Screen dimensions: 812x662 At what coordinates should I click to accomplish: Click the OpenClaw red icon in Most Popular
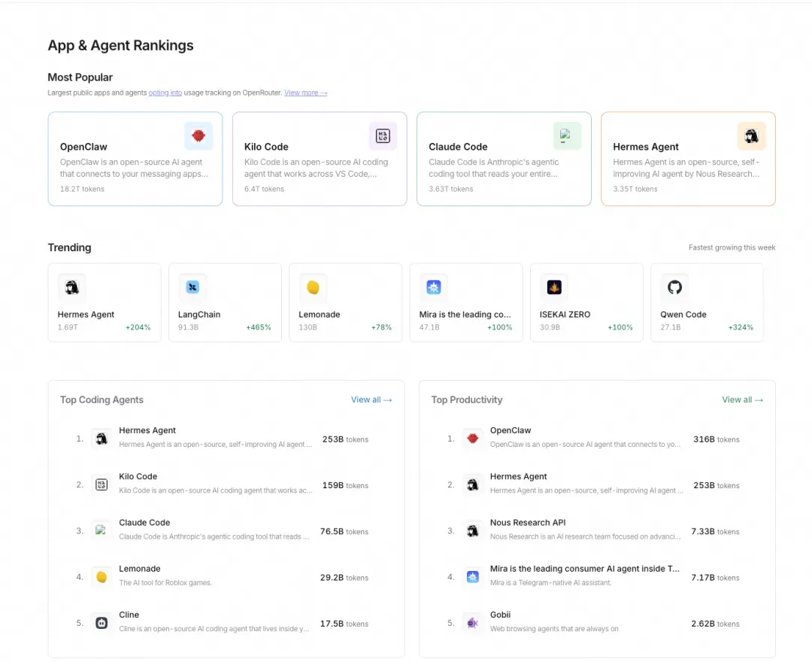click(x=198, y=136)
